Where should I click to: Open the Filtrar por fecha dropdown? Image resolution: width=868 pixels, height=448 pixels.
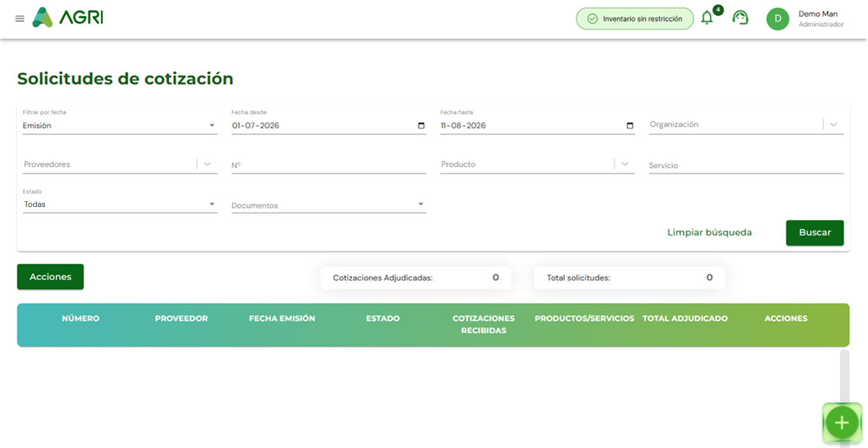[120, 126]
